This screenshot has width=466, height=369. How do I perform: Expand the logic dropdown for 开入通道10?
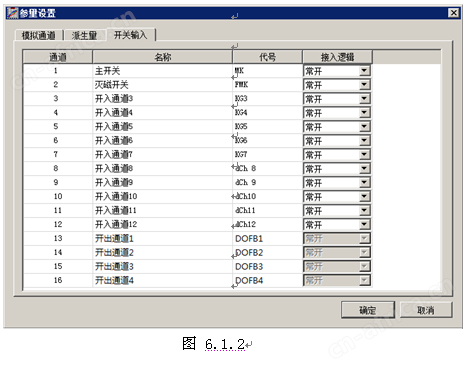364,197
